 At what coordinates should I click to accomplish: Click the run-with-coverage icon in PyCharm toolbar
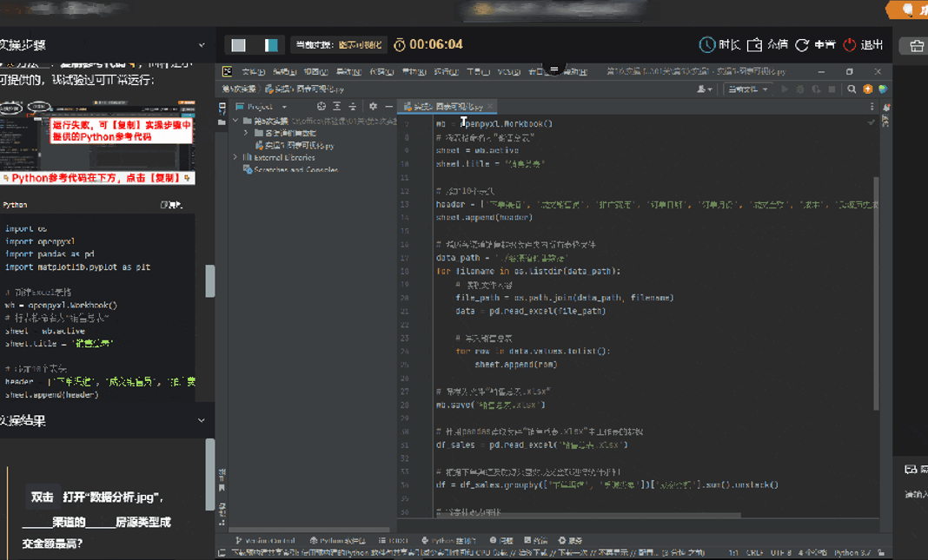pos(816,89)
